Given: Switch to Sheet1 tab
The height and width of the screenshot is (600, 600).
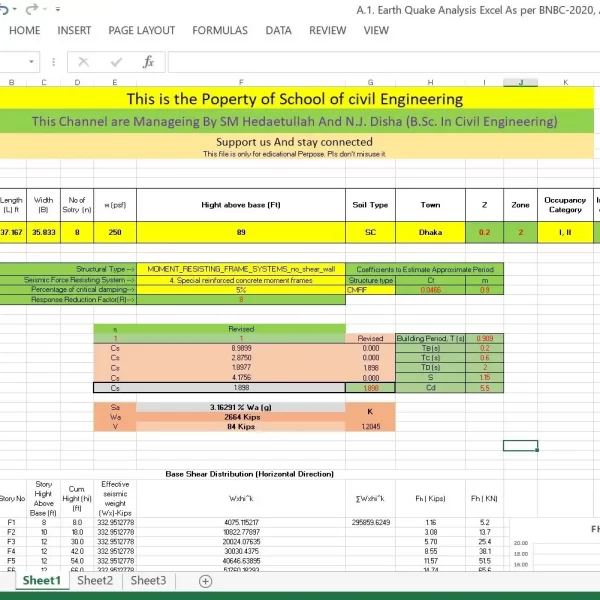Looking at the screenshot, I should (42, 580).
